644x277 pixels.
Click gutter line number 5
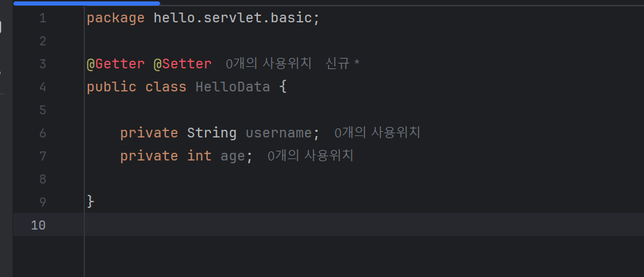pos(43,110)
